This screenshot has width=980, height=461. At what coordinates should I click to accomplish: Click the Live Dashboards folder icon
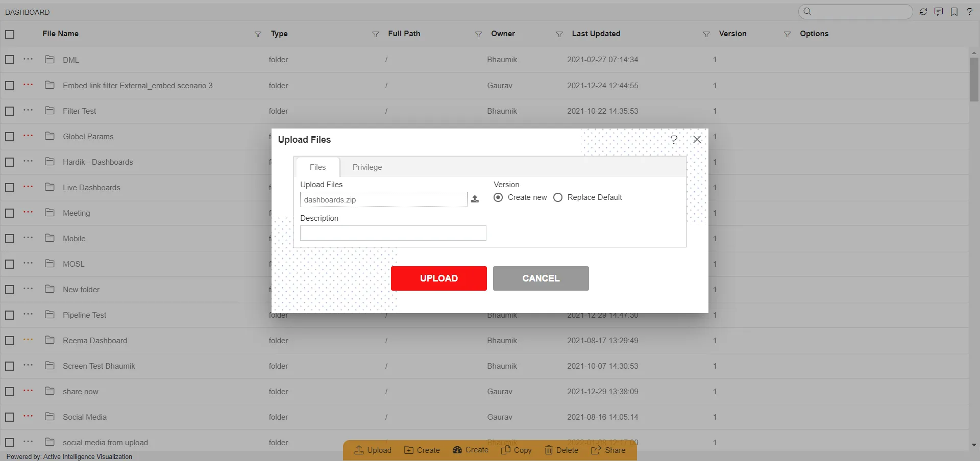tap(50, 187)
